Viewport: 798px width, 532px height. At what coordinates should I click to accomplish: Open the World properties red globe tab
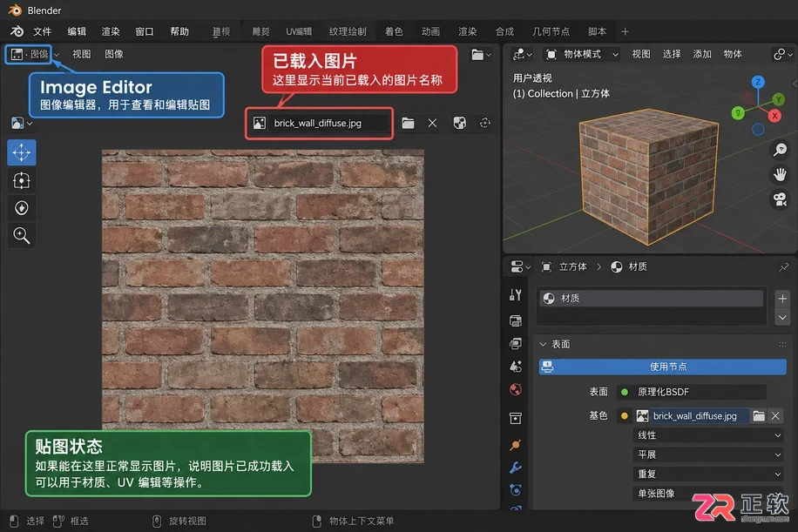pyautogui.click(x=516, y=389)
